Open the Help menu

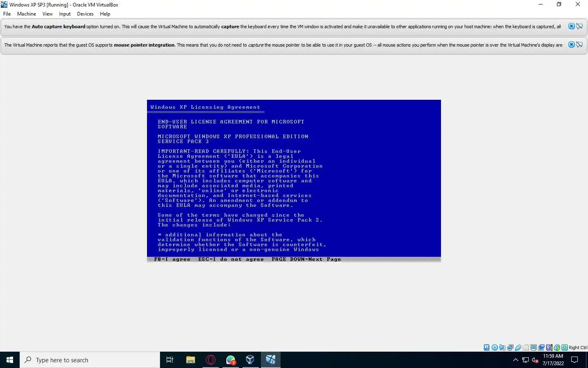point(105,14)
